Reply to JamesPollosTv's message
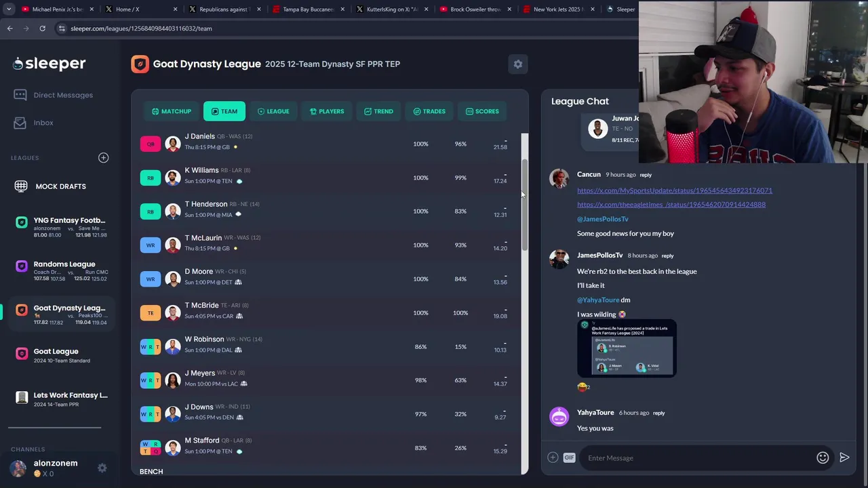 667,256
